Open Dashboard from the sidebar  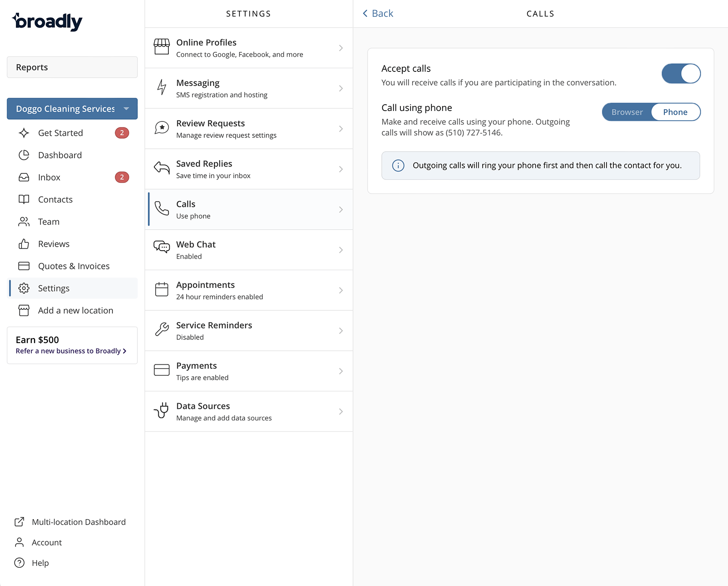coord(73,155)
